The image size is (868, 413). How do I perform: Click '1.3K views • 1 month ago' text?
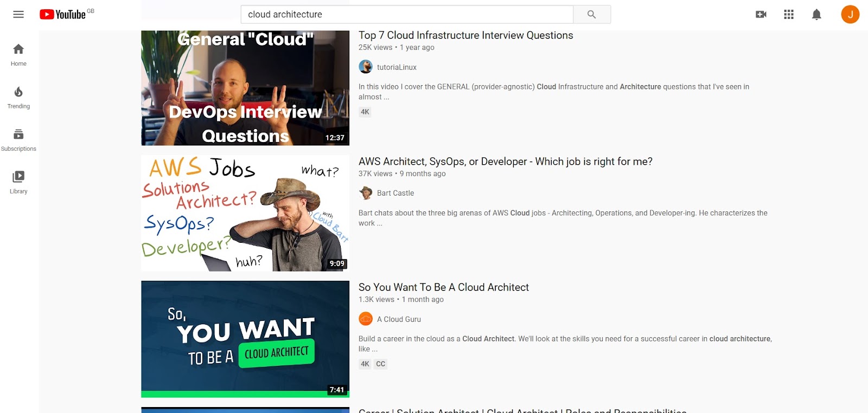tap(401, 300)
